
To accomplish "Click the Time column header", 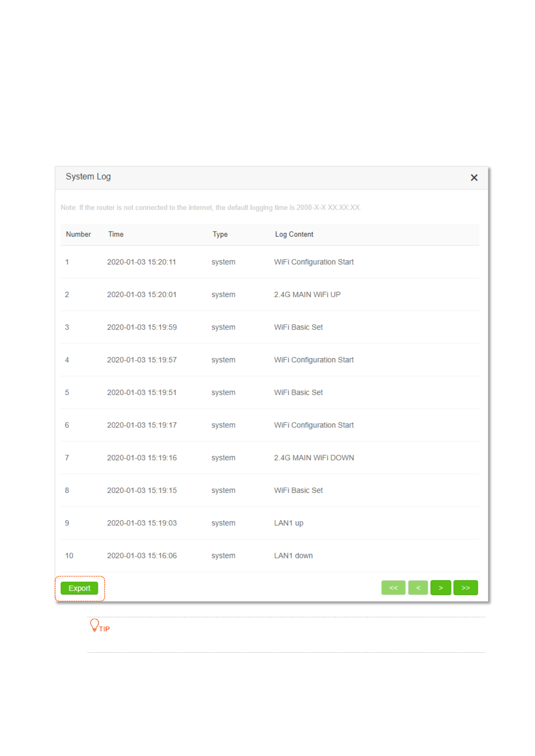I will coord(116,234).
